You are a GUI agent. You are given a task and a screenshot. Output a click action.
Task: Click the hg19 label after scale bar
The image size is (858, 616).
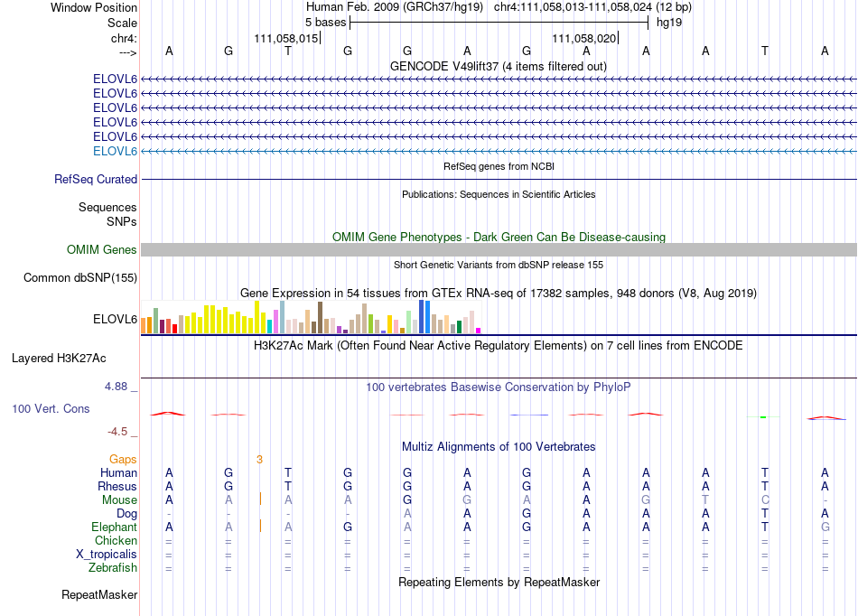click(x=668, y=23)
